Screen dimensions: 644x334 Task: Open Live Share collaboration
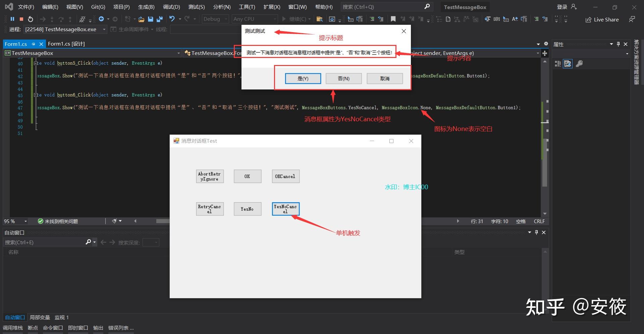[x=602, y=19]
